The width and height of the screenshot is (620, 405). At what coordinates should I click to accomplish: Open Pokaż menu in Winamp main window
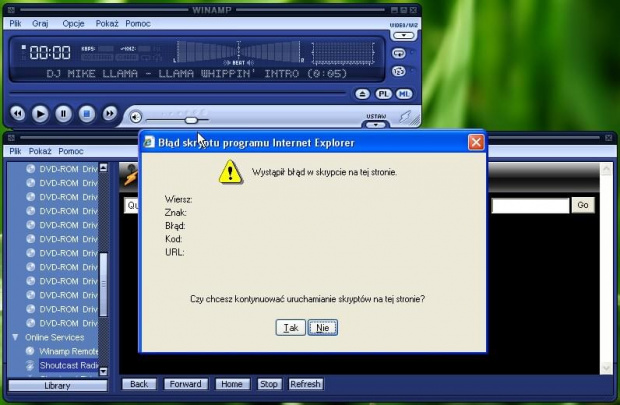(107, 24)
